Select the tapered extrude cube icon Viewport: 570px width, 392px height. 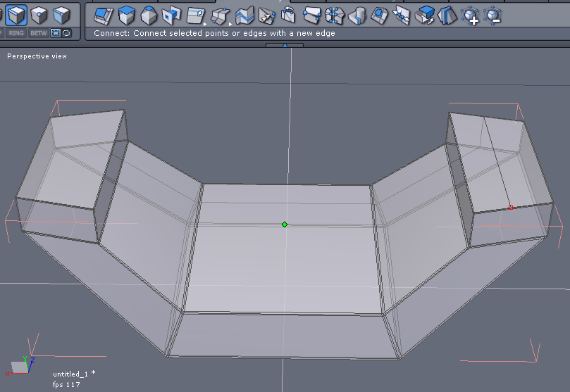[149, 16]
